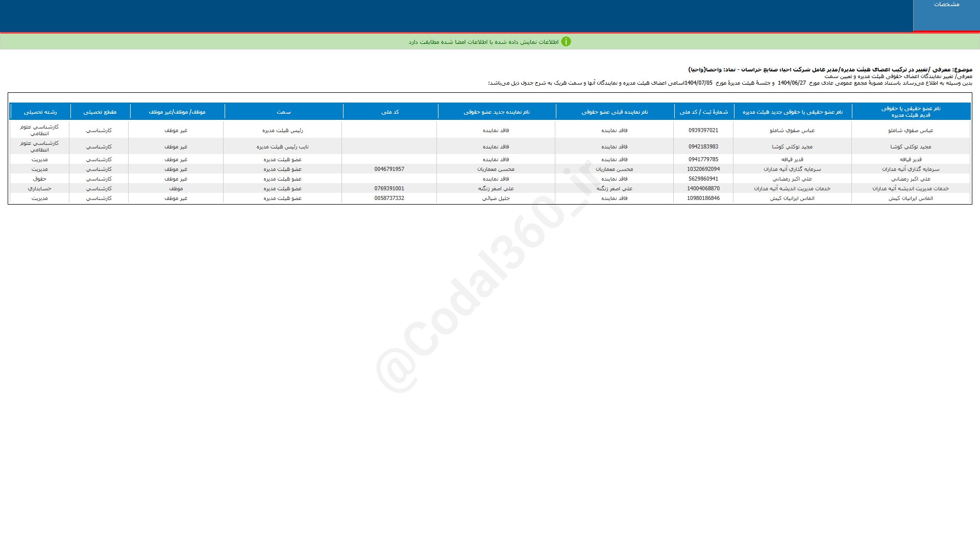Screen dimensions: 980x551
Task: Click the نام نماینده جدید عضو حقوقی header
Action: click(497, 112)
